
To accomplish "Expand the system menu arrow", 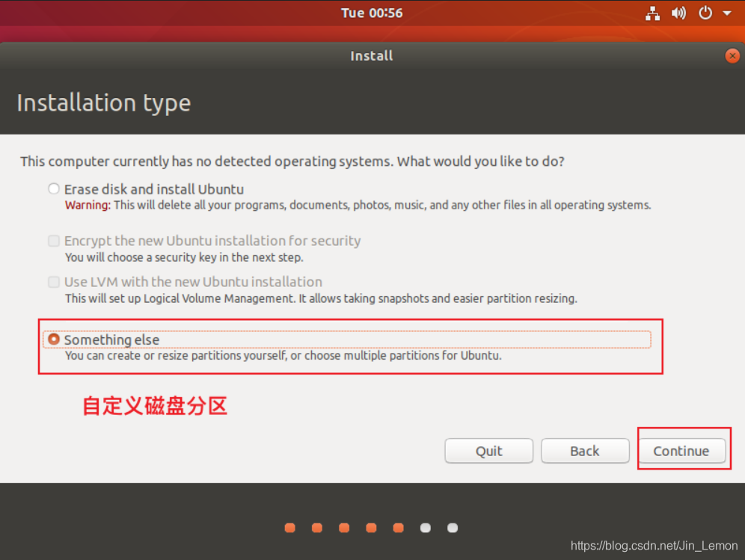I will point(727,13).
